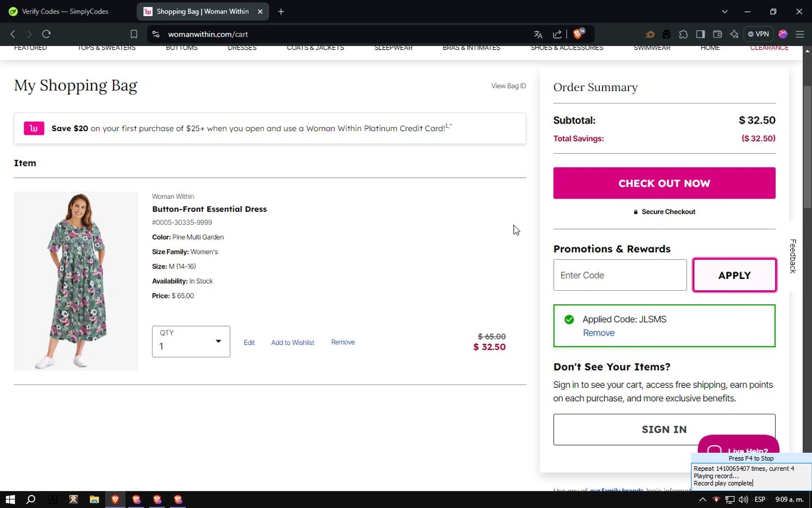
Task: Click the Brave Shields lion icon
Action: [x=578, y=34]
